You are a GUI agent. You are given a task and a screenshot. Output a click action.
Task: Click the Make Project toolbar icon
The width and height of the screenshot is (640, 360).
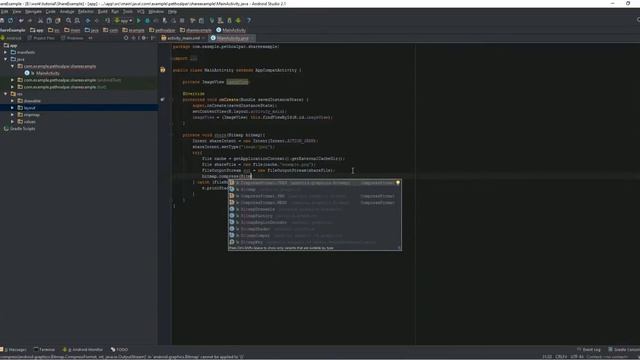(107, 20)
